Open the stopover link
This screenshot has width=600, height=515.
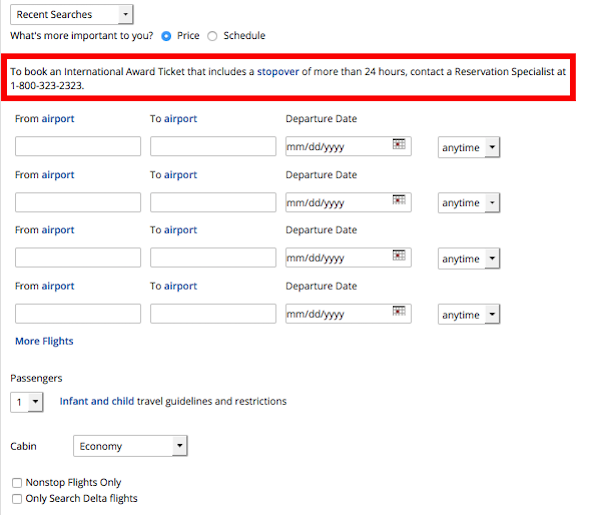(278, 72)
